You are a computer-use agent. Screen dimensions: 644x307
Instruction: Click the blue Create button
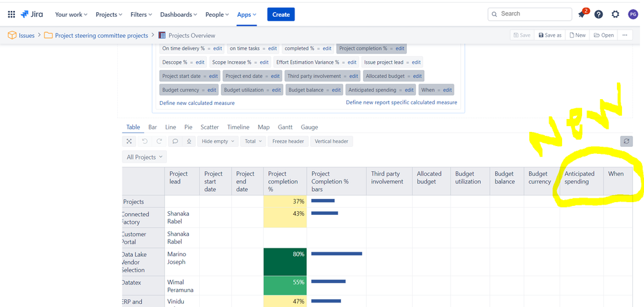[x=281, y=14]
